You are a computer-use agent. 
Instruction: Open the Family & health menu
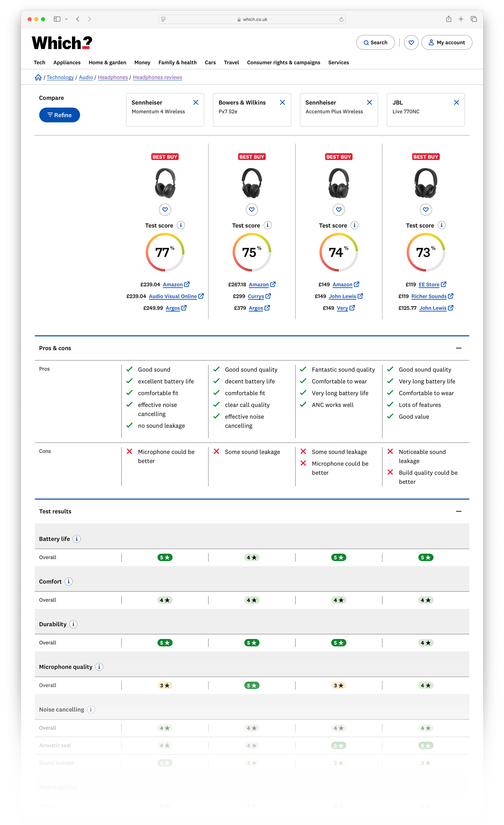[x=178, y=63]
